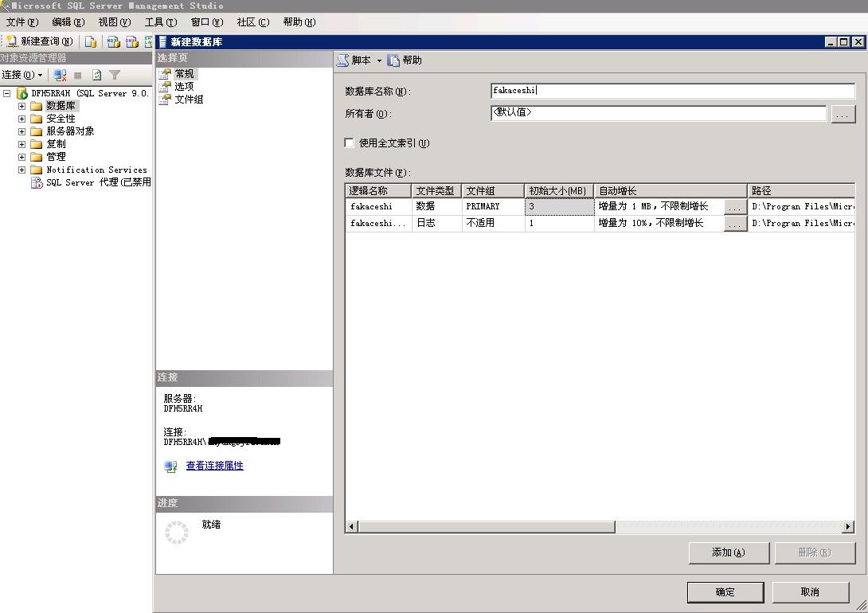Click the 初始大小(MB) column header
This screenshot has width=868, height=613.
(559, 191)
